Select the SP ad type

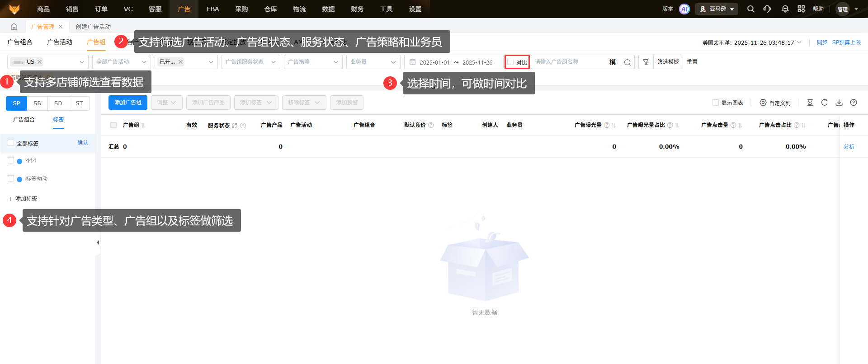(x=16, y=103)
